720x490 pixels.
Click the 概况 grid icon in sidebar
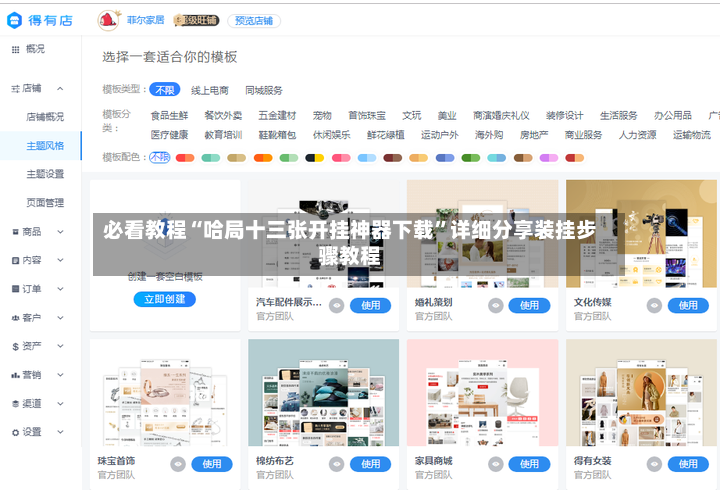[16, 50]
